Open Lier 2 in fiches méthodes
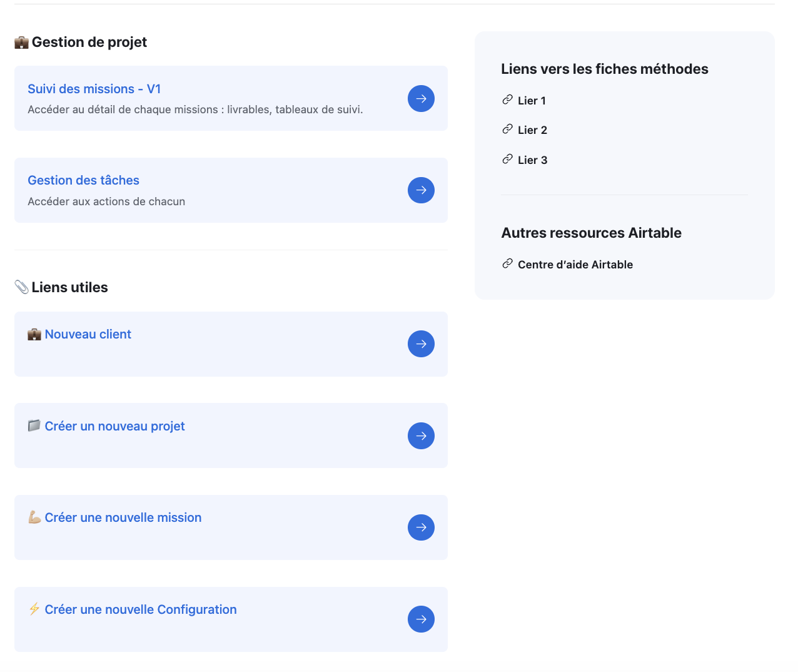Image resolution: width=798 pixels, height=672 pixels. [532, 130]
